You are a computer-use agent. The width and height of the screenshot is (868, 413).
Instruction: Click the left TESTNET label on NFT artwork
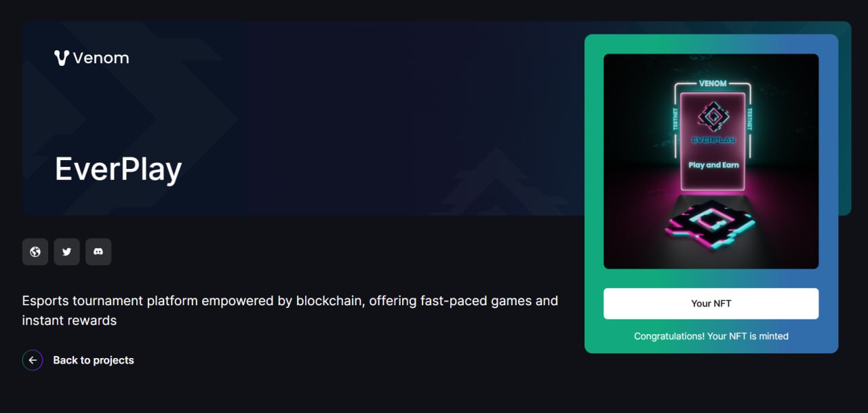(x=676, y=119)
